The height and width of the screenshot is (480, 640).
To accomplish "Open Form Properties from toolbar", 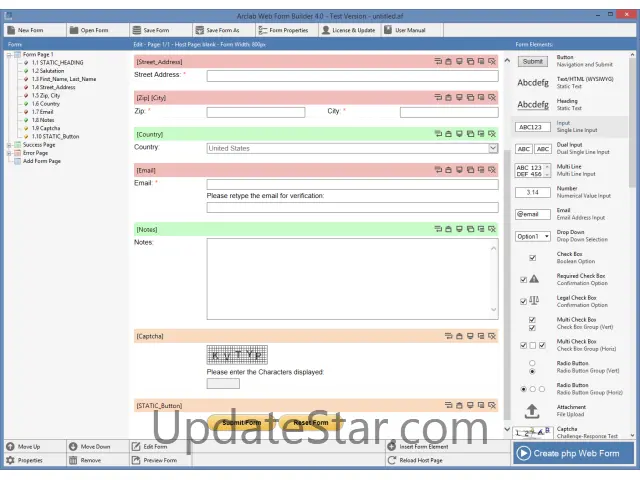I will point(287,30).
